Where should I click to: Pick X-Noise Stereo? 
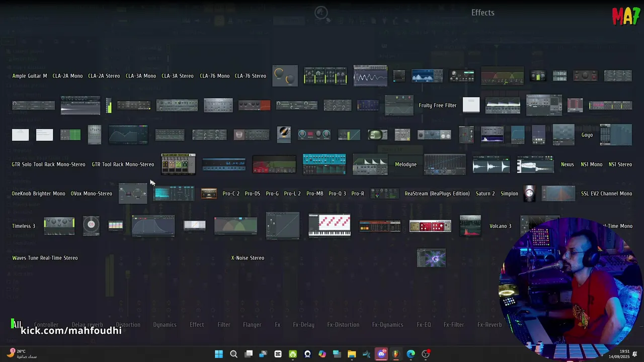point(248,258)
